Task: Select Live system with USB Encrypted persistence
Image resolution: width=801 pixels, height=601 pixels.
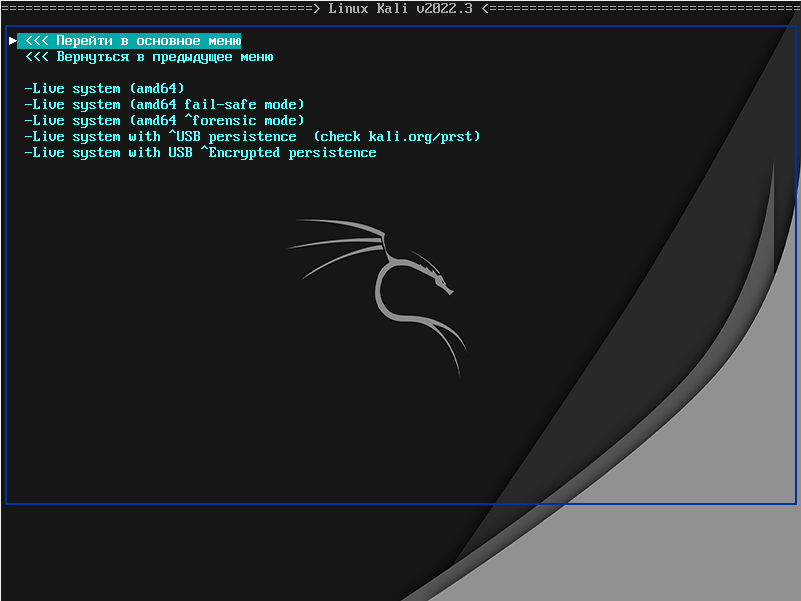Action: pos(200,153)
